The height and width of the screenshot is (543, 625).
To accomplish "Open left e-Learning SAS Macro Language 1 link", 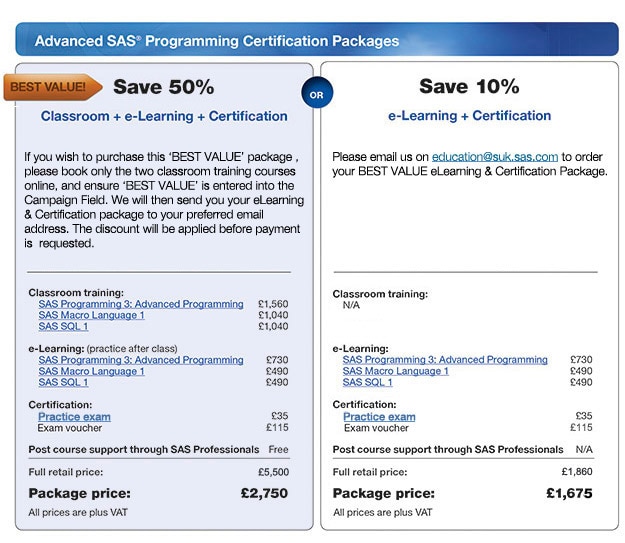I will point(91,371).
